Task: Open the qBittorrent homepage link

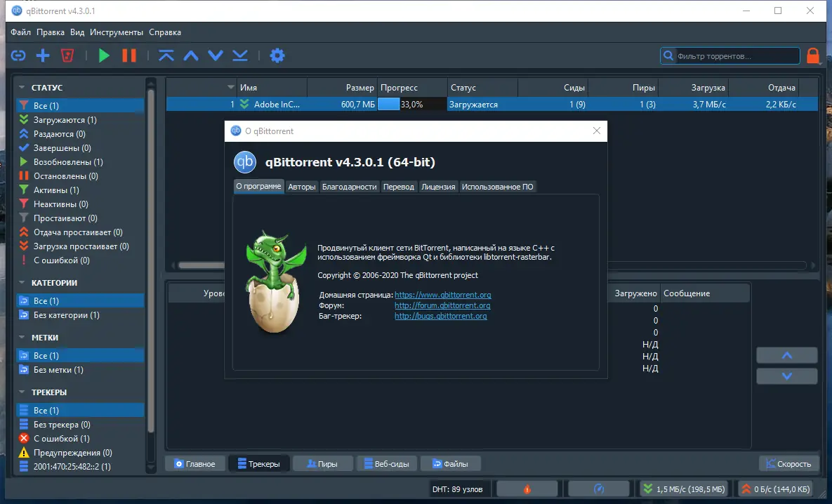Action: 442,295
